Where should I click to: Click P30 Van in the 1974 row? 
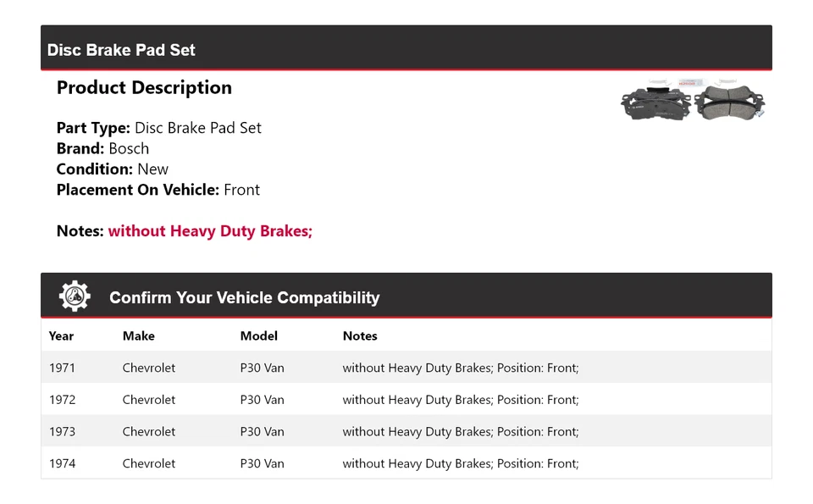coord(262,463)
